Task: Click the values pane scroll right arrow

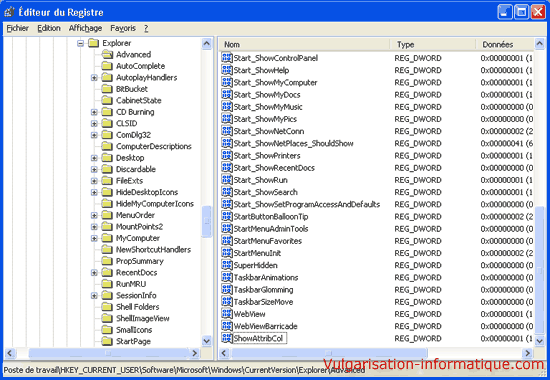Action: pos(527,353)
